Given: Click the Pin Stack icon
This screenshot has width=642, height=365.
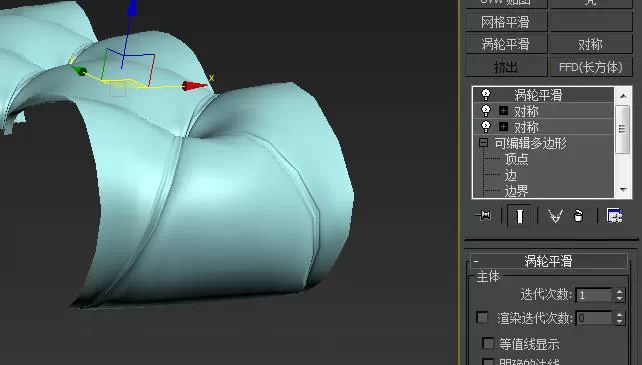Looking at the screenshot, I should [x=484, y=215].
